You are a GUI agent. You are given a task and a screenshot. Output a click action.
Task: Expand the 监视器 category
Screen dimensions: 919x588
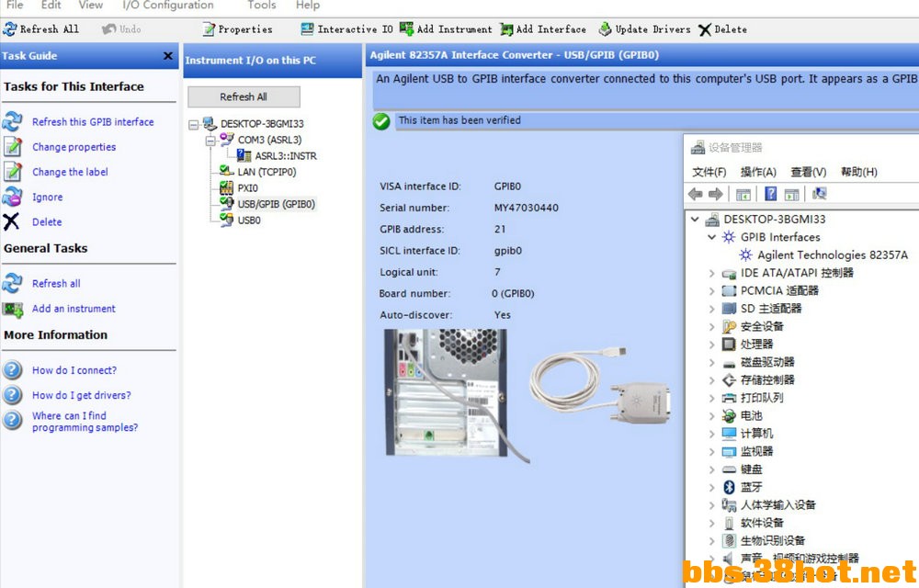point(711,451)
